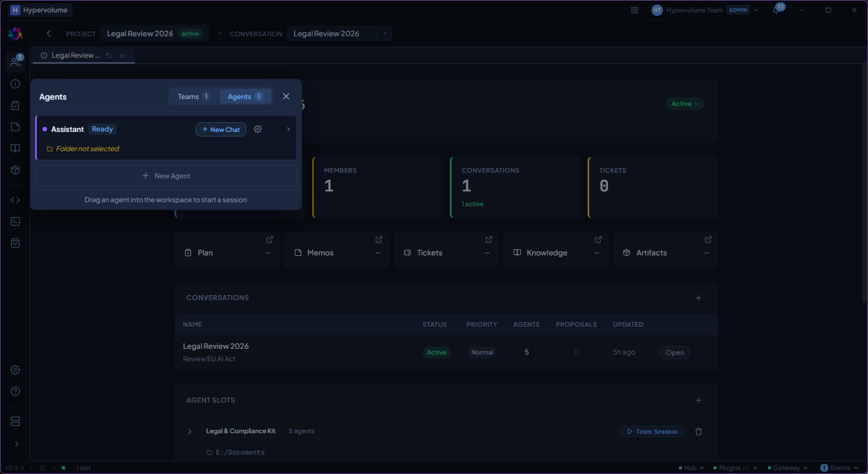Viewport: 868px width, 474px height.
Task: Open Knowledge card external link icon
Action: pos(598,240)
